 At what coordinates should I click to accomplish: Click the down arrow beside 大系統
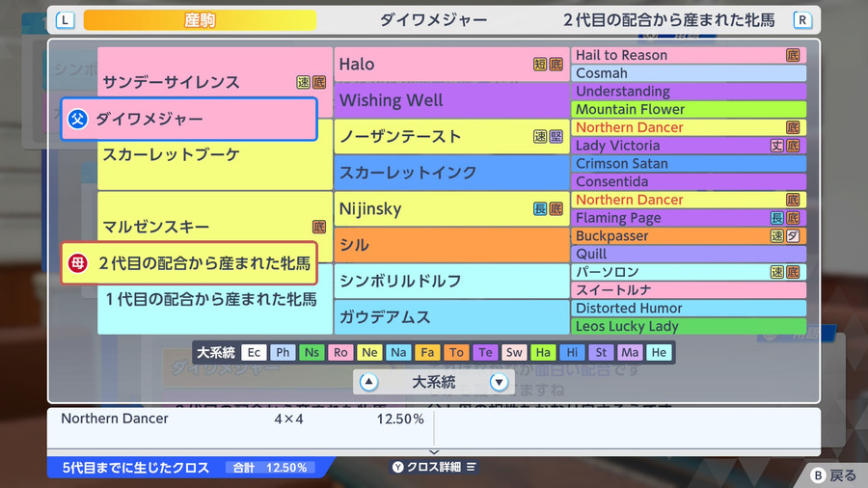[x=499, y=382]
